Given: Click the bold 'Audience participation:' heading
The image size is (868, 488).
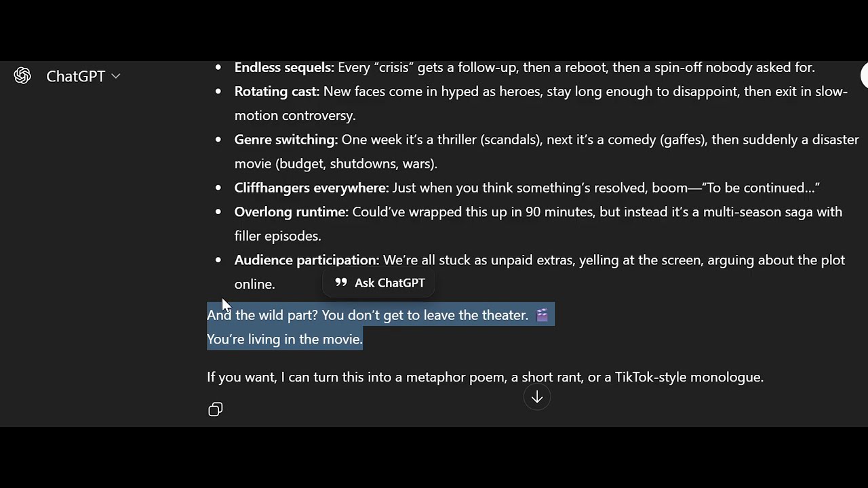Looking at the screenshot, I should click(307, 260).
